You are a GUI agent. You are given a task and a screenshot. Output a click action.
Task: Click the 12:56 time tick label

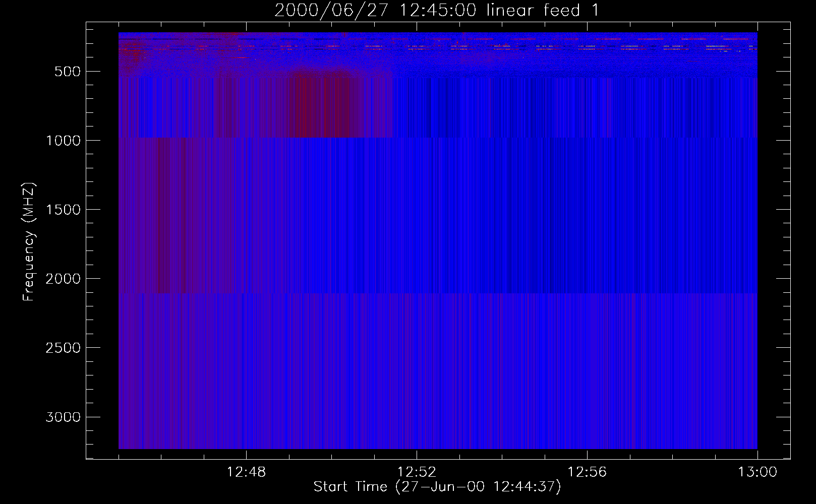tap(587, 472)
